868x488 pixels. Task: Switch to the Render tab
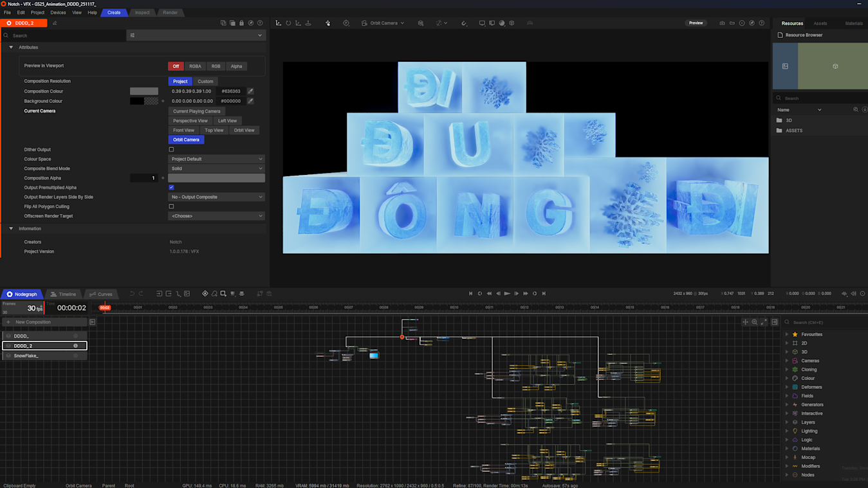171,12
